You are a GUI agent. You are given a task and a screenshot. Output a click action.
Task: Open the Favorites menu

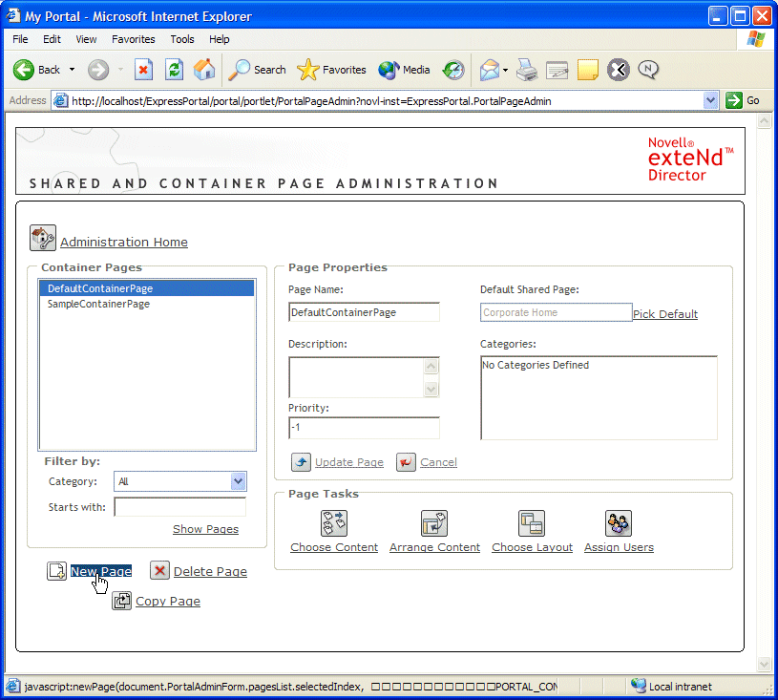(x=133, y=39)
